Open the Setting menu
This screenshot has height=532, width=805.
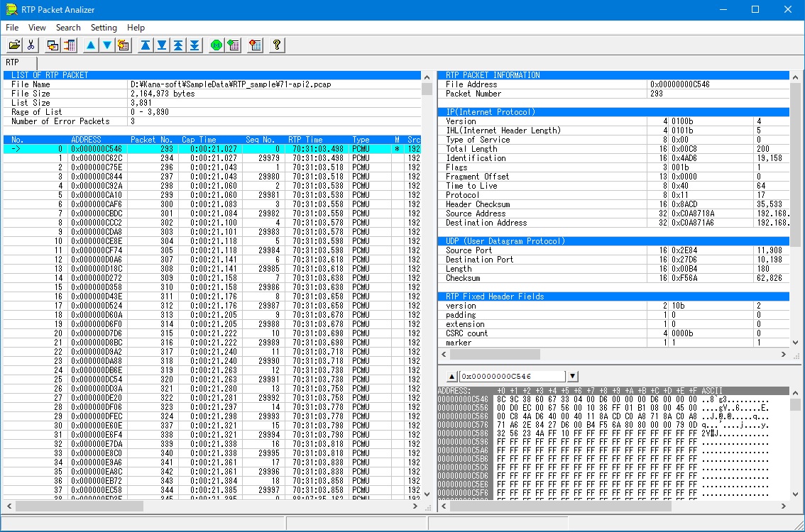[x=104, y=27]
